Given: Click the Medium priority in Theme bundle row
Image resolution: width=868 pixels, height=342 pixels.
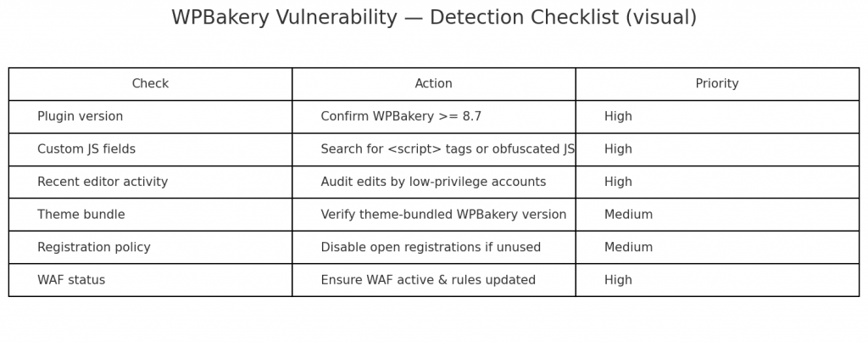Looking at the screenshot, I should click(628, 215).
